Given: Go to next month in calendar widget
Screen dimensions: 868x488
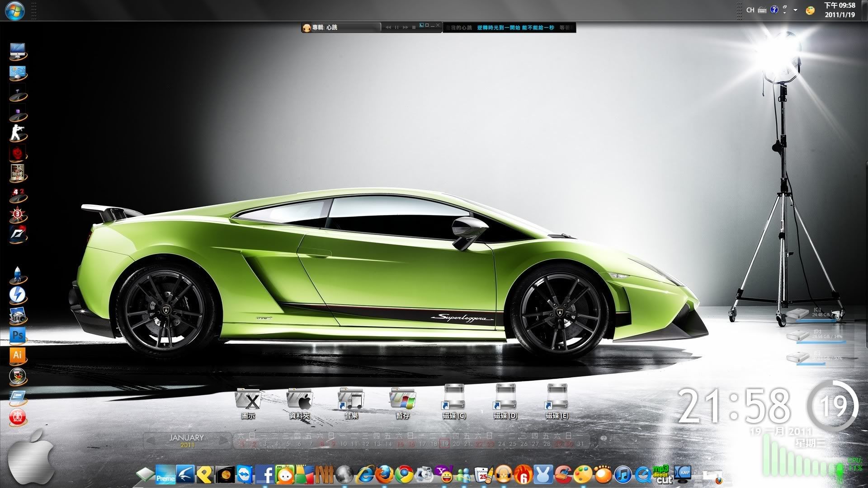Looking at the screenshot, I should (223, 441).
